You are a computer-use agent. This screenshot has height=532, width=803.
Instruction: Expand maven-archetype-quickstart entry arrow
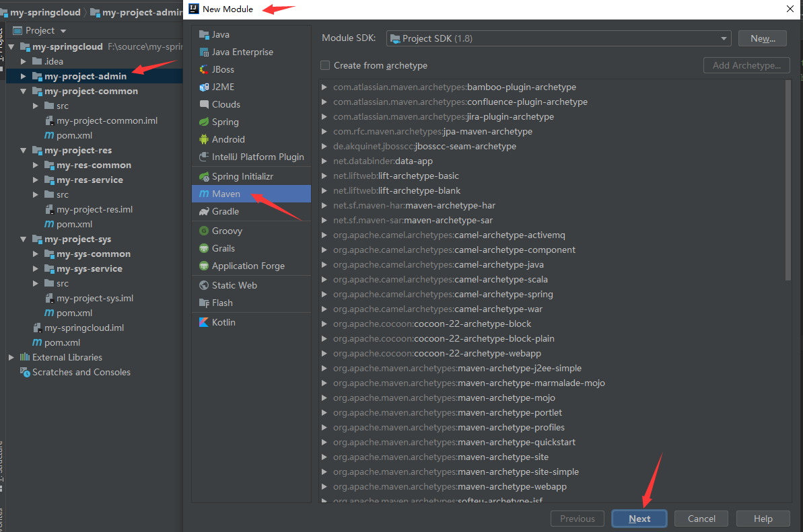(324, 442)
